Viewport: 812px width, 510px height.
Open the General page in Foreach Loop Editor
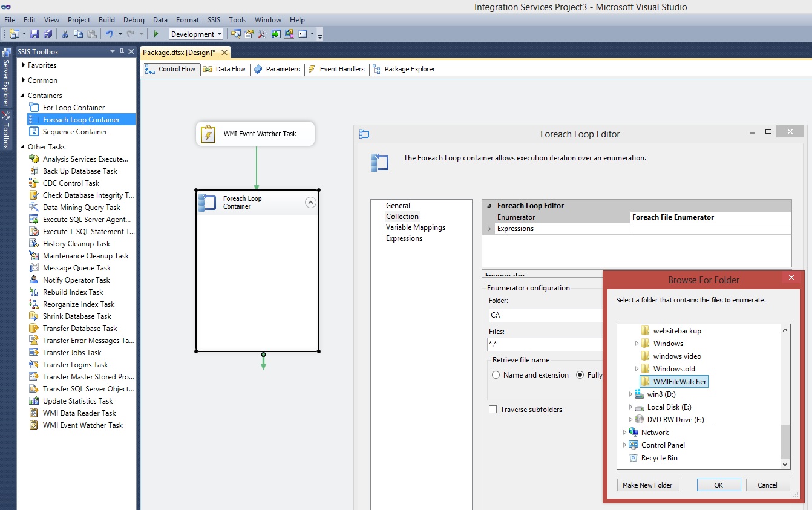tap(398, 206)
